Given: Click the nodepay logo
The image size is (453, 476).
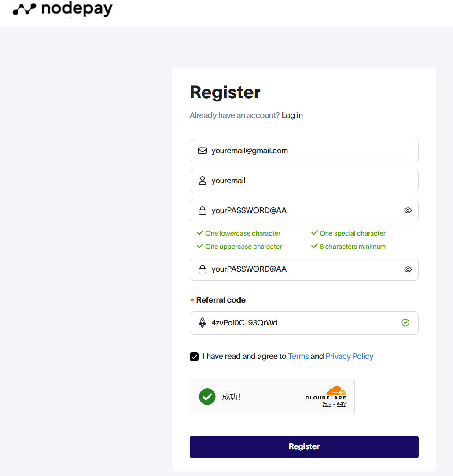Looking at the screenshot, I should tap(63, 9).
